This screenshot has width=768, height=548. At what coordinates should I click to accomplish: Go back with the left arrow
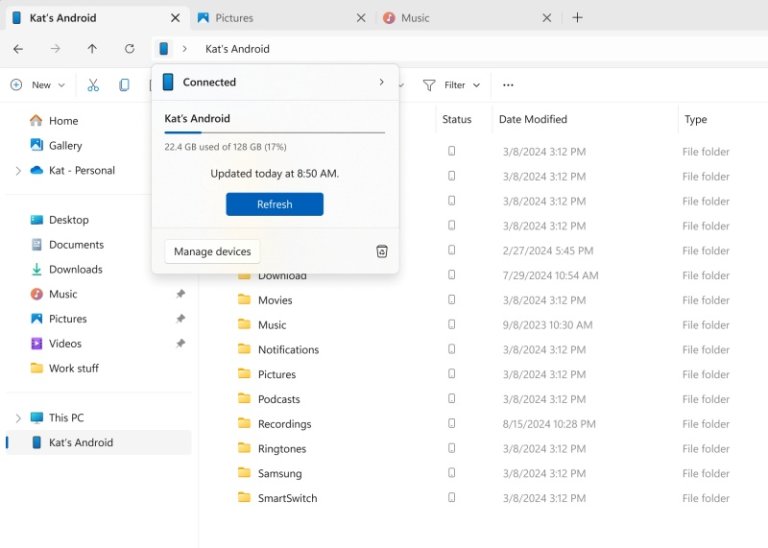18,49
